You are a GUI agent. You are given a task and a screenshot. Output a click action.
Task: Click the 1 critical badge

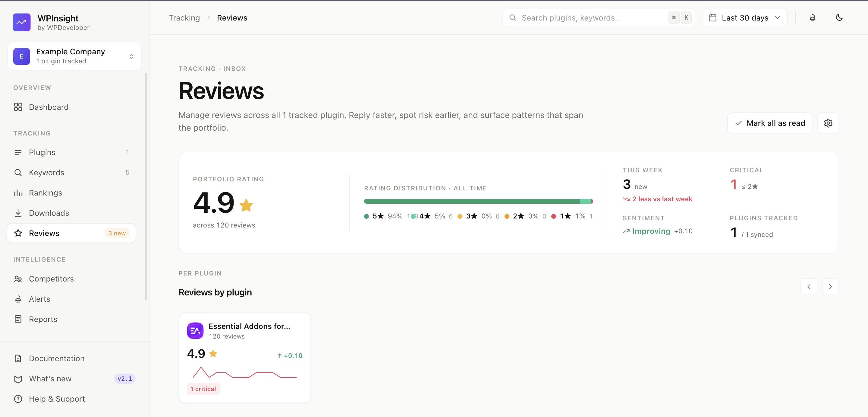203,389
